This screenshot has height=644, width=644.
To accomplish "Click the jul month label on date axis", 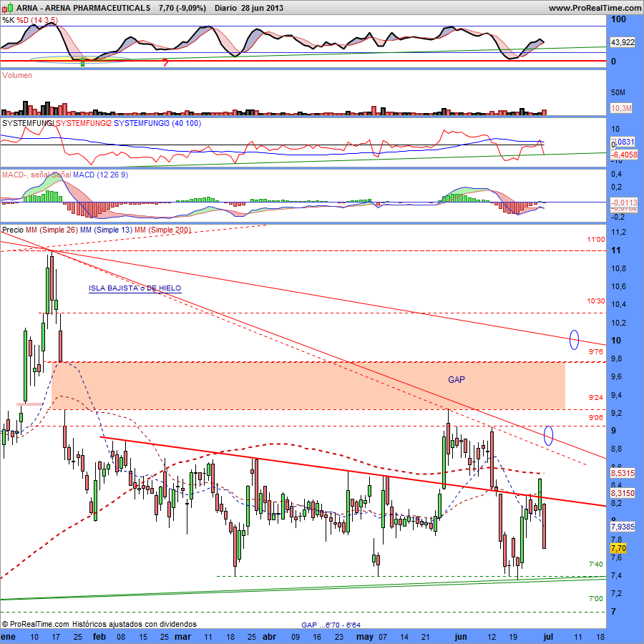I will 548,637.
